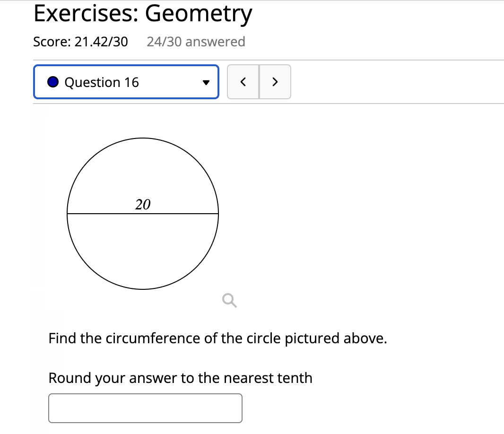Click the 24/30 answered indicator
The height and width of the screenshot is (434, 504).
coord(196,42)
